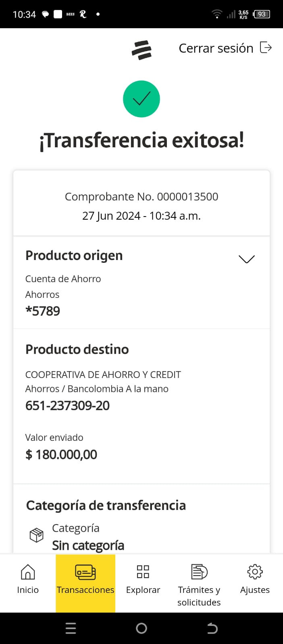Viewport: 283px width, 644px height.
Task: Switch to the Trámites y solicitudes tab
Action: click(x=199, y=596)
